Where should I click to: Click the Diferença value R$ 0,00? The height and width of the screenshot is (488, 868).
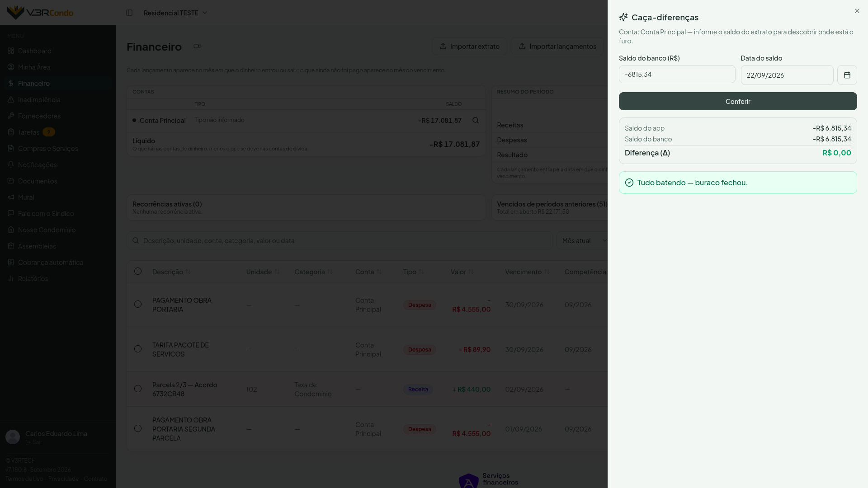(x=837, y=153)
